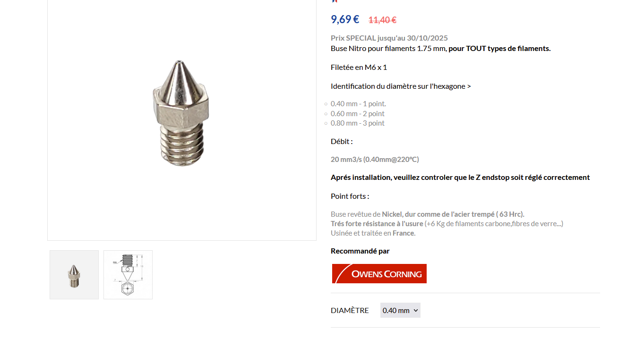Click the 20 mm3/s flow rate text
This screenshot has width=644, height=339.
pos(375,160)
